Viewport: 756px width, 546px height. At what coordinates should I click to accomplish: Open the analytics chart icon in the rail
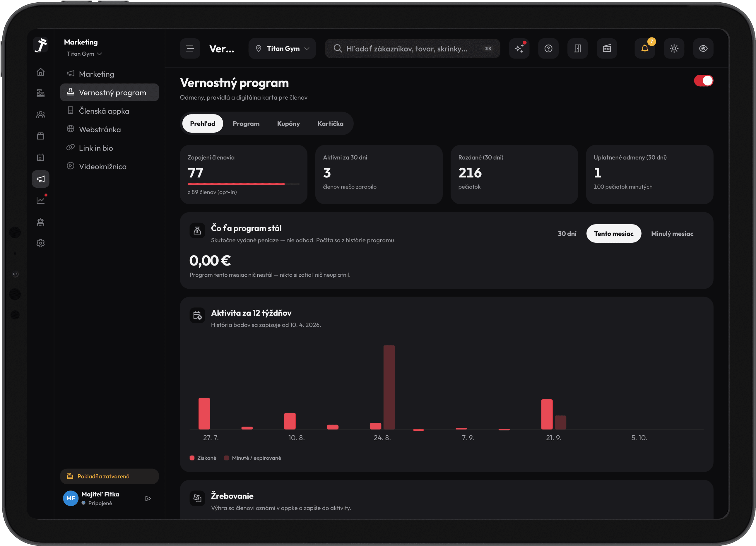40,200
